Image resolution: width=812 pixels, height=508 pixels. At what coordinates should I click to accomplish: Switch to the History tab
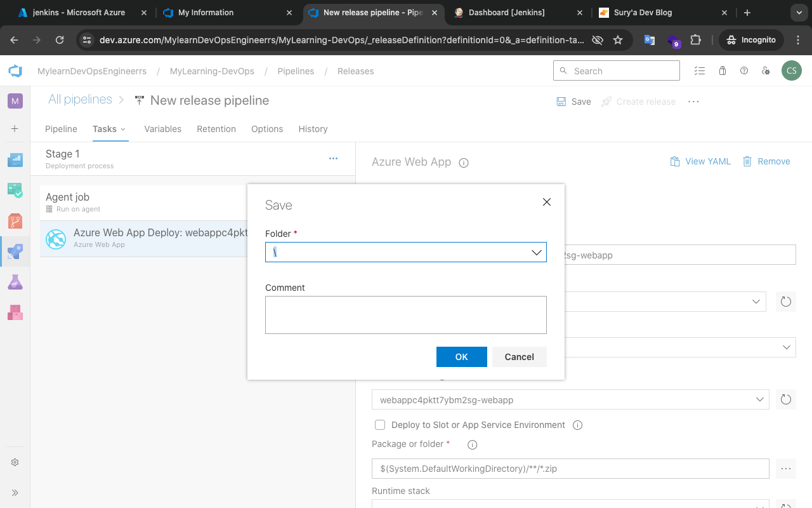313,129
